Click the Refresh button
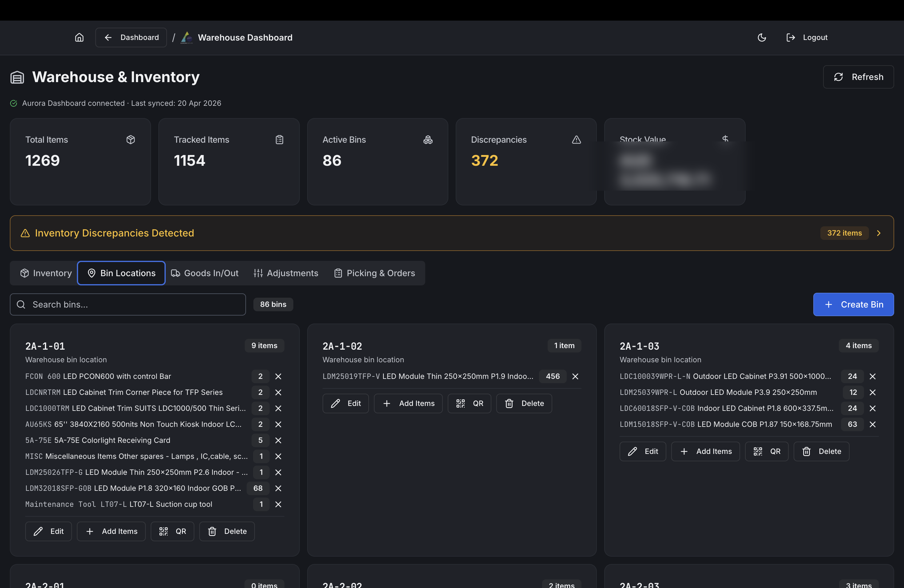 tap(858, 77)
